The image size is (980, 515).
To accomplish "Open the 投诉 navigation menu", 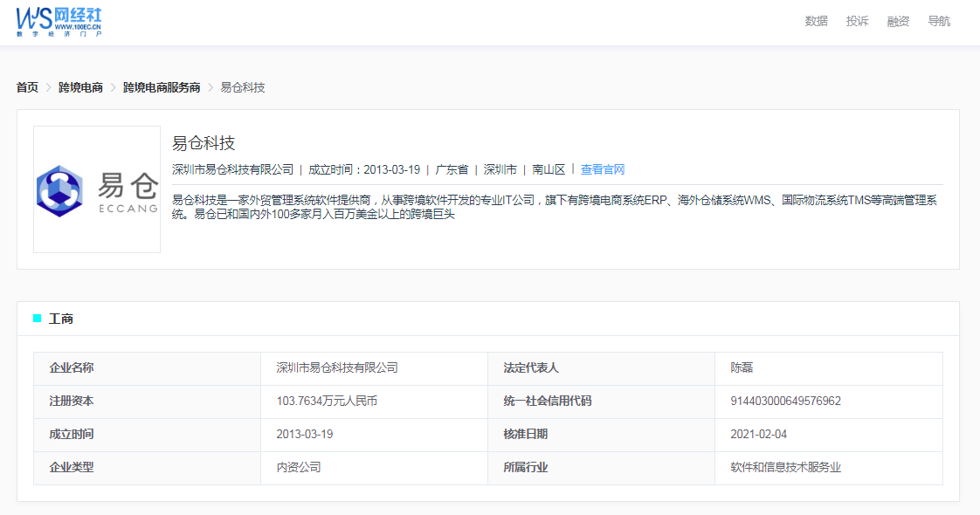I will coord(857,22).
